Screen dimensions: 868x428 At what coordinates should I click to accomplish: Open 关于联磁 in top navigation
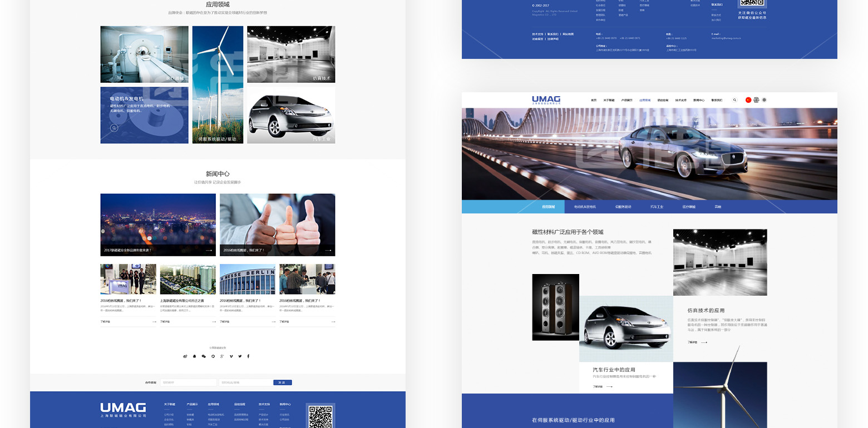click(609, 100)
